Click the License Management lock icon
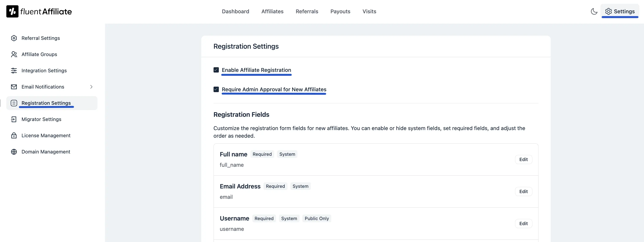This screenshot has height=242, width=644. (x=14, y=135)
